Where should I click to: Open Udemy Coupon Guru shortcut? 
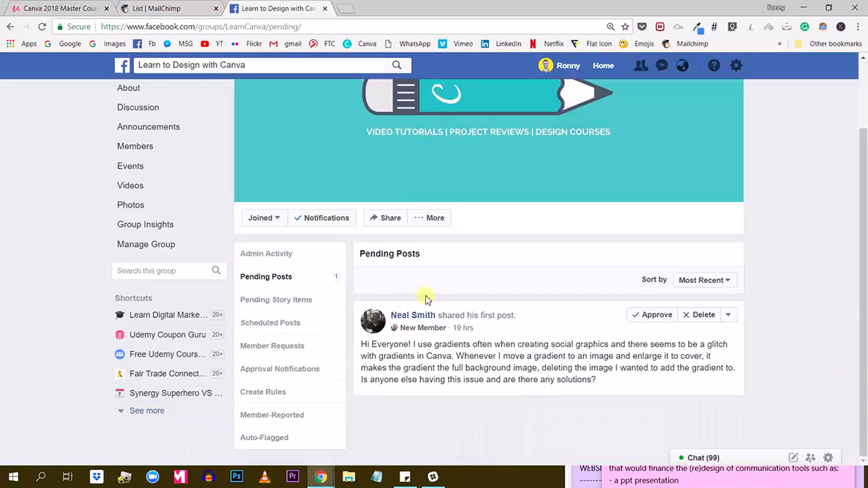(x=168, y=335)
